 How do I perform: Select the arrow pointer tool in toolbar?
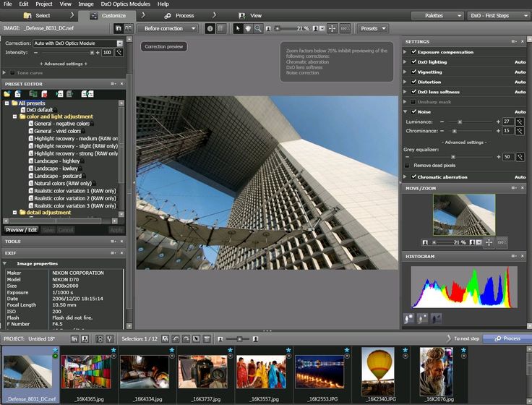(x=239, y=28)
